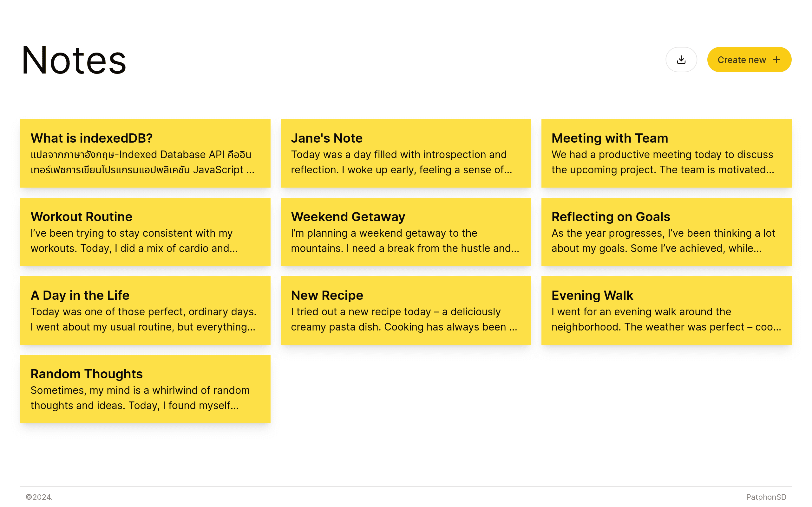
Task: Click the PatphonSD footer link
Action: (x=766, y=497)
